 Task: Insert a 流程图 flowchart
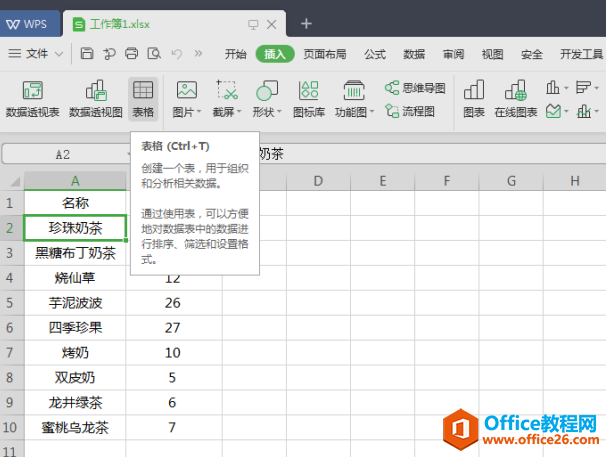point(410,111)
